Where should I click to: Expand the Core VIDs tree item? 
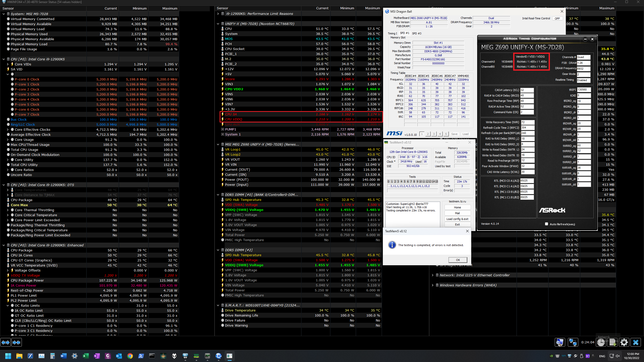click(x=8, y=64)
